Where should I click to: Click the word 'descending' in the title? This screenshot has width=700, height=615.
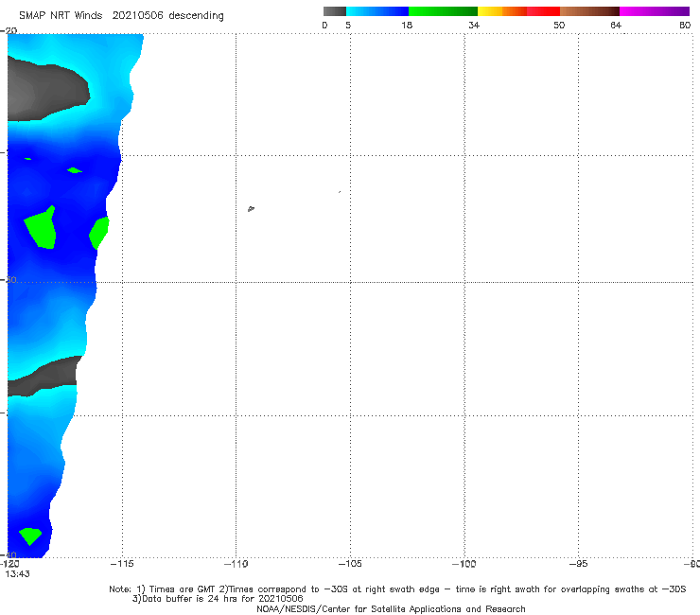(196, 16)
